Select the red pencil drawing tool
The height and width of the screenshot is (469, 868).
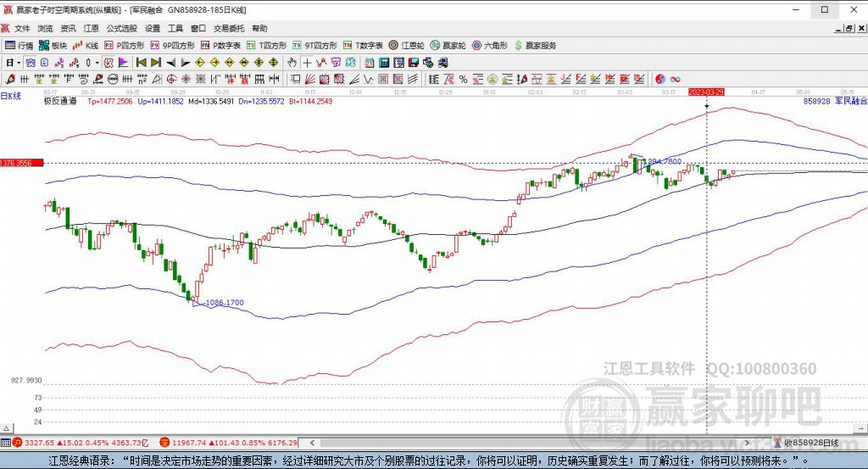coord(10,79)
